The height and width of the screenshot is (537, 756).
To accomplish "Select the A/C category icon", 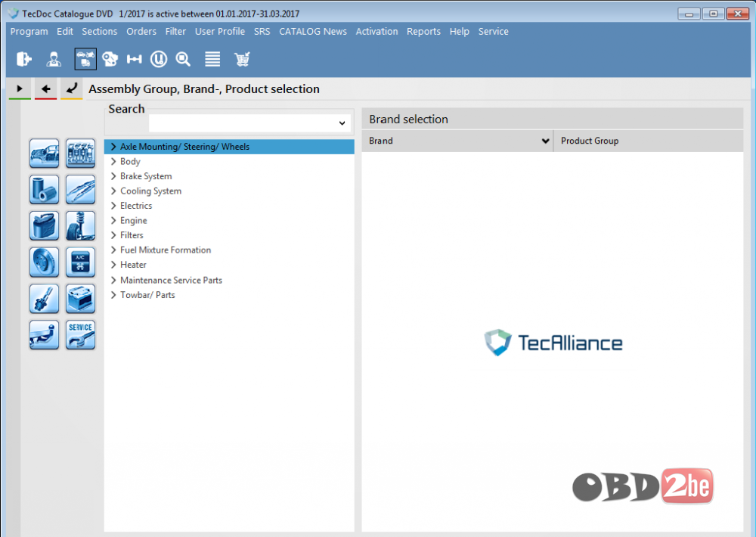I will (81, 262).
